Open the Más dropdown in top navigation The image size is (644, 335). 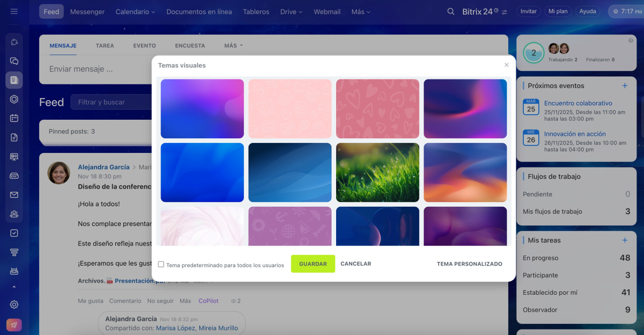click(x=361, y=12)
